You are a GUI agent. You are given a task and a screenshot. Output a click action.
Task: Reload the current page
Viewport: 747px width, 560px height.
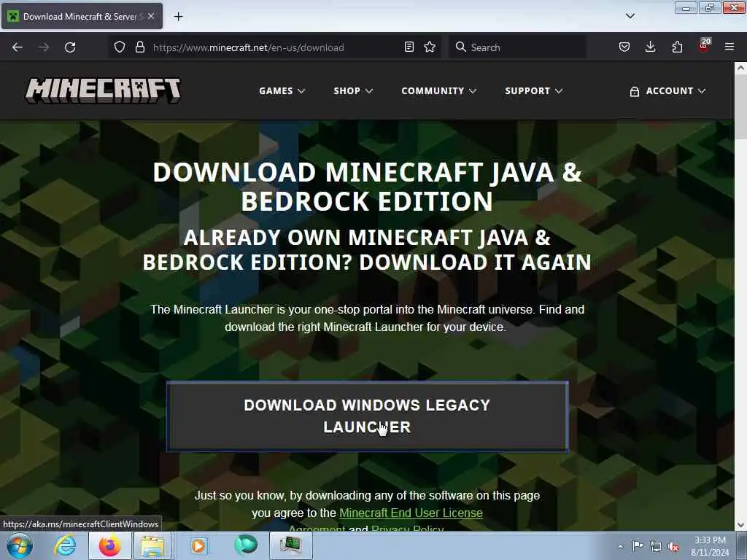click(x=70, y=47)
